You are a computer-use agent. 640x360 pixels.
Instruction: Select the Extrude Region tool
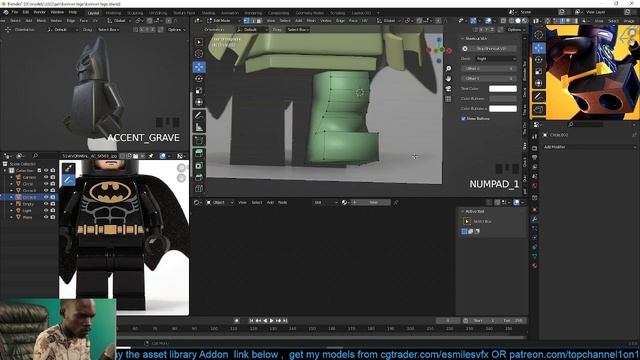[x=199, y=153]
